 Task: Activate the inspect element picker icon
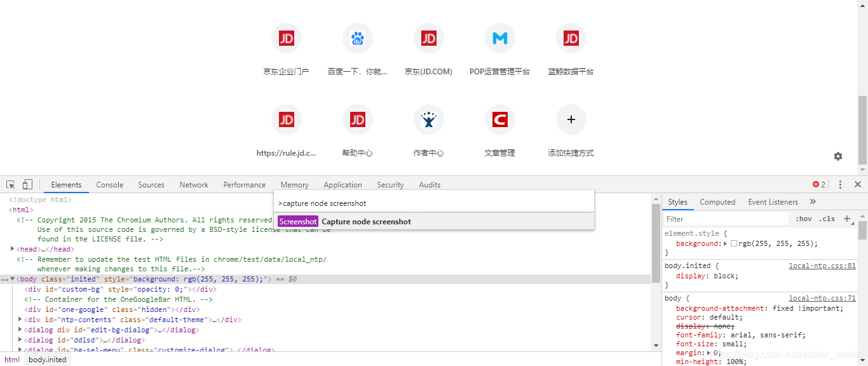point(11,185)
